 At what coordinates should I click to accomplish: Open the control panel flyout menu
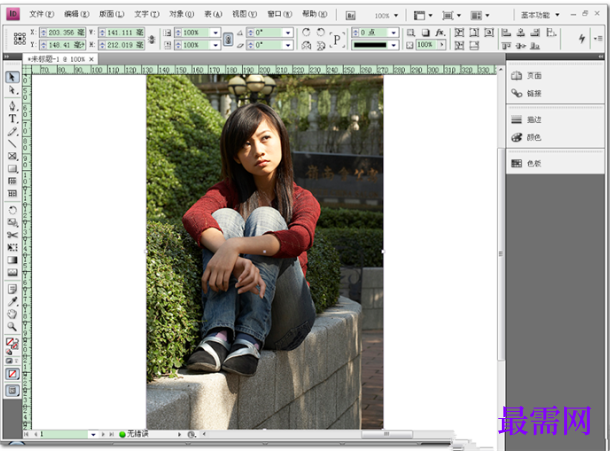click(598, 39)
